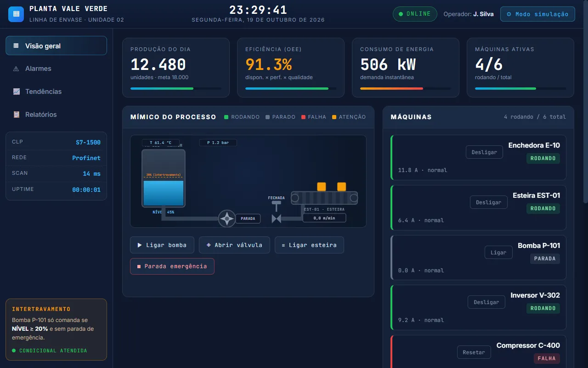Click the Produção do dia progress bar
The image size is (588, 368).
(x=176, y=88)
